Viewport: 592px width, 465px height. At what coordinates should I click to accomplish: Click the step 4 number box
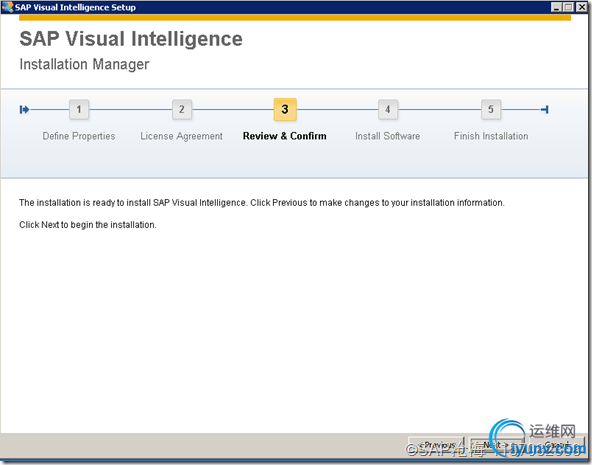tap(388, 109)
